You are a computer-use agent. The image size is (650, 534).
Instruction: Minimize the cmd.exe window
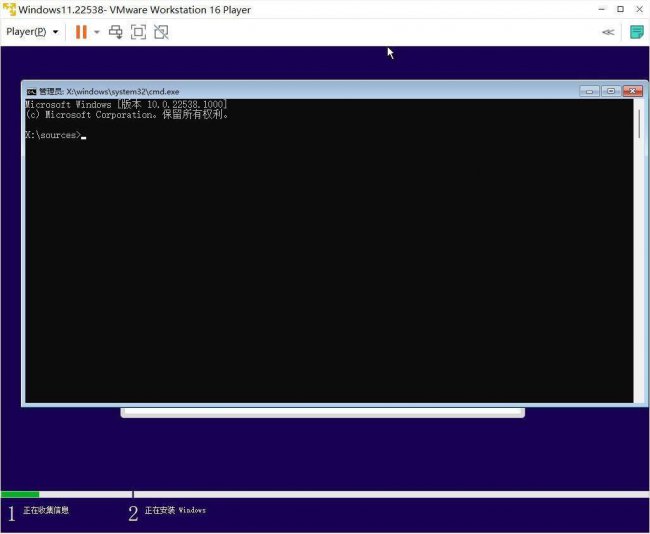(x=589, y=91)
